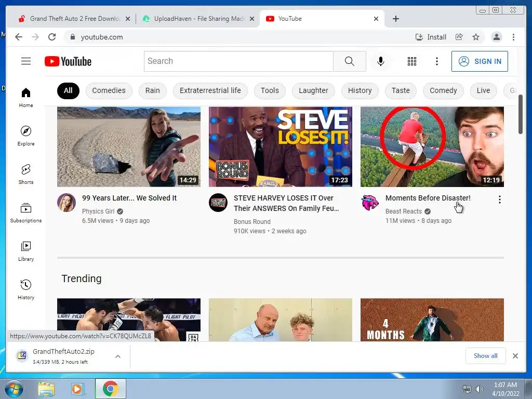Viewport: 532px width, 399px height.
Task: Click browser forward arrow
Action: [x=35, y=37]
